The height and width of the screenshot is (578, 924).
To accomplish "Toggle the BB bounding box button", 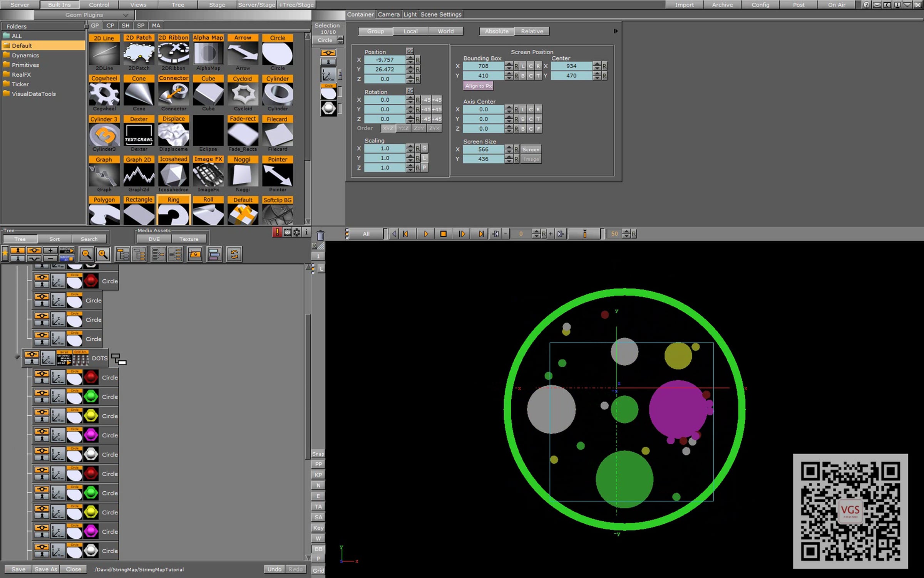I will click(318, 549).
